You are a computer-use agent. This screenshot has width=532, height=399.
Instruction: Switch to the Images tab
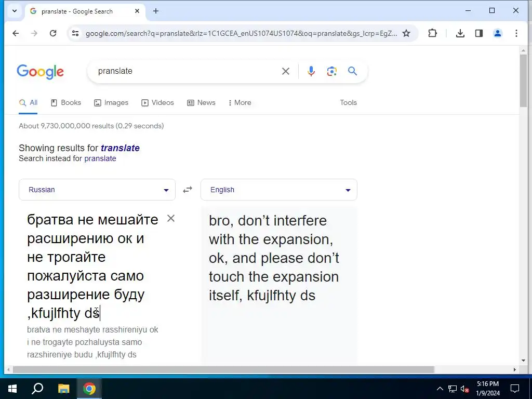[x=111, y=102]
